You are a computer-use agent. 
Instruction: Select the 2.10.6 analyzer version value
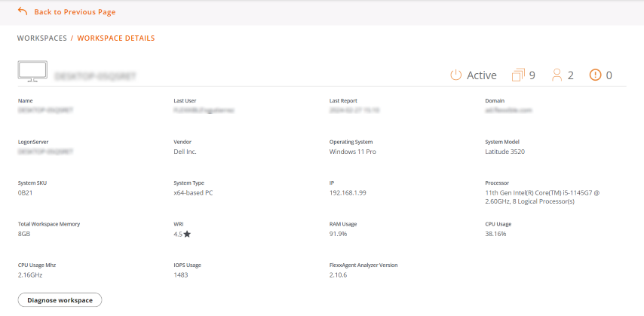point(339,275)
